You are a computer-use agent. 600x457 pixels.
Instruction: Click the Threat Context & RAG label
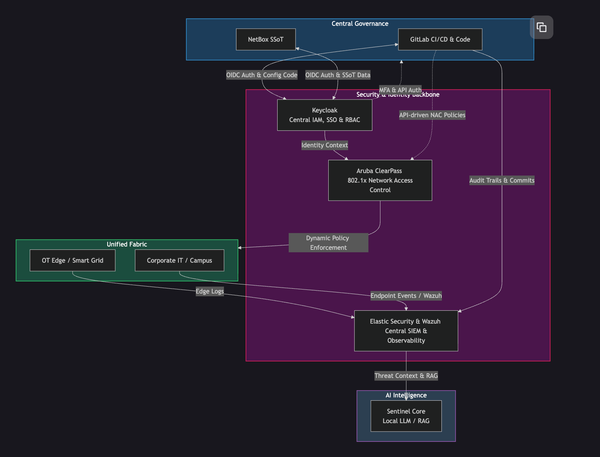pos(406,375)
